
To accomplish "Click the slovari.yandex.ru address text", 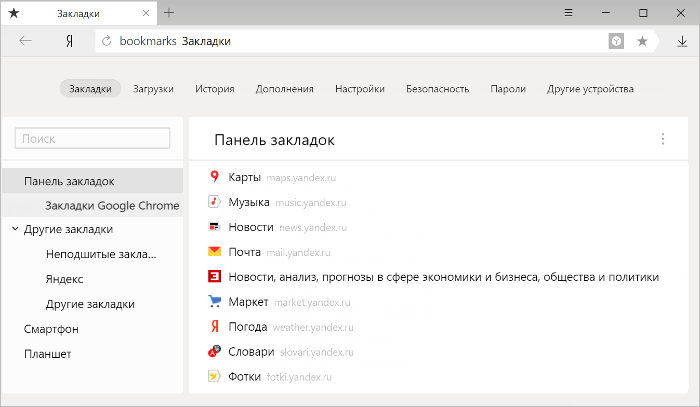I will (317, 353).
